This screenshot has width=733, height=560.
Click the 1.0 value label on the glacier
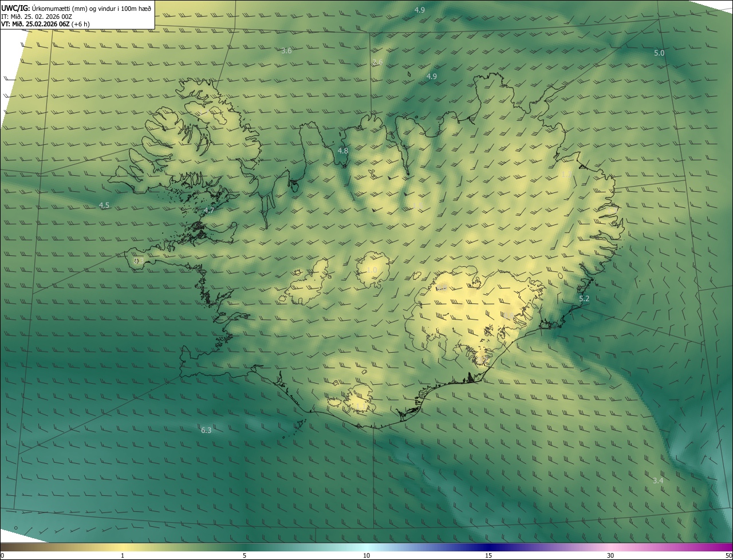tap(372, 270)
